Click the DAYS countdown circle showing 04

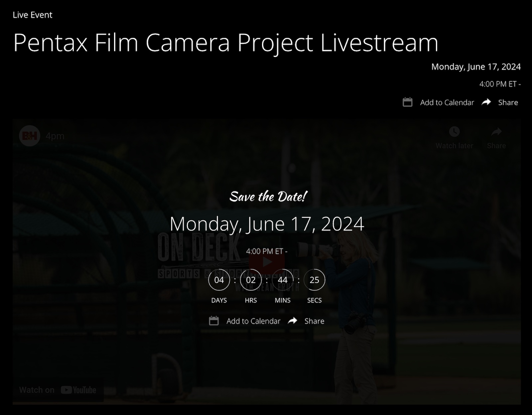click(219, 280)
